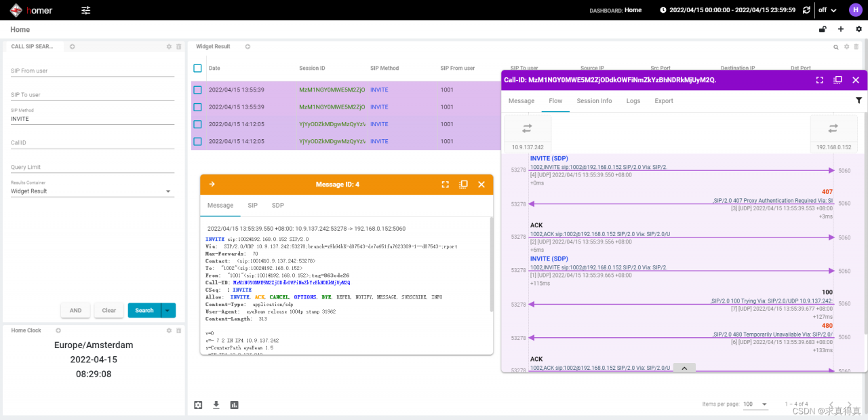Add tab next to Home Clock tab

click(58, 330)
